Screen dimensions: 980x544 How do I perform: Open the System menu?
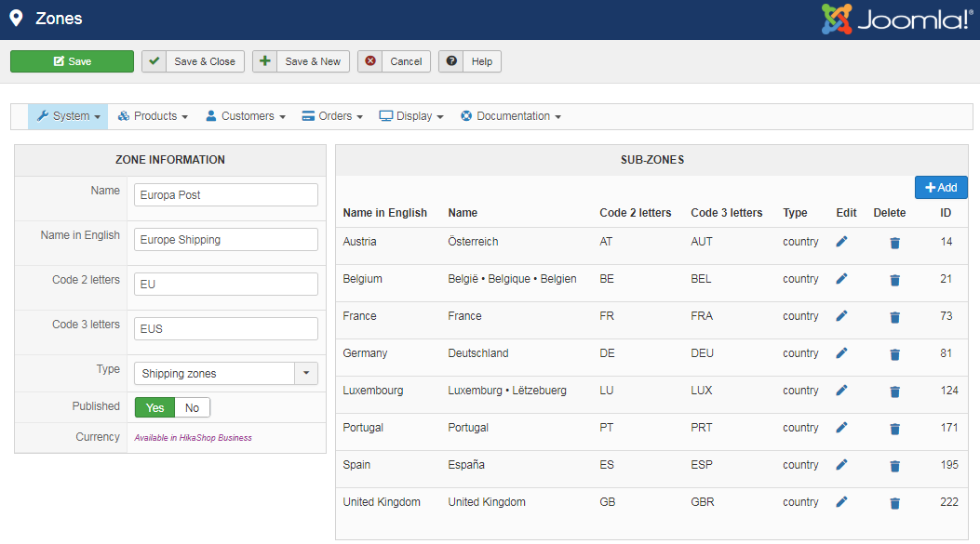(x=69, y=116)
